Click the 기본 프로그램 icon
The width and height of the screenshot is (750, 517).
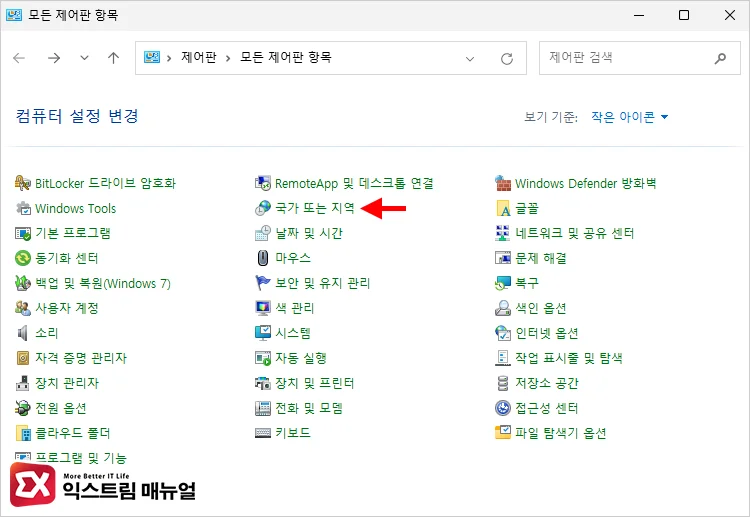coord(22,233)
